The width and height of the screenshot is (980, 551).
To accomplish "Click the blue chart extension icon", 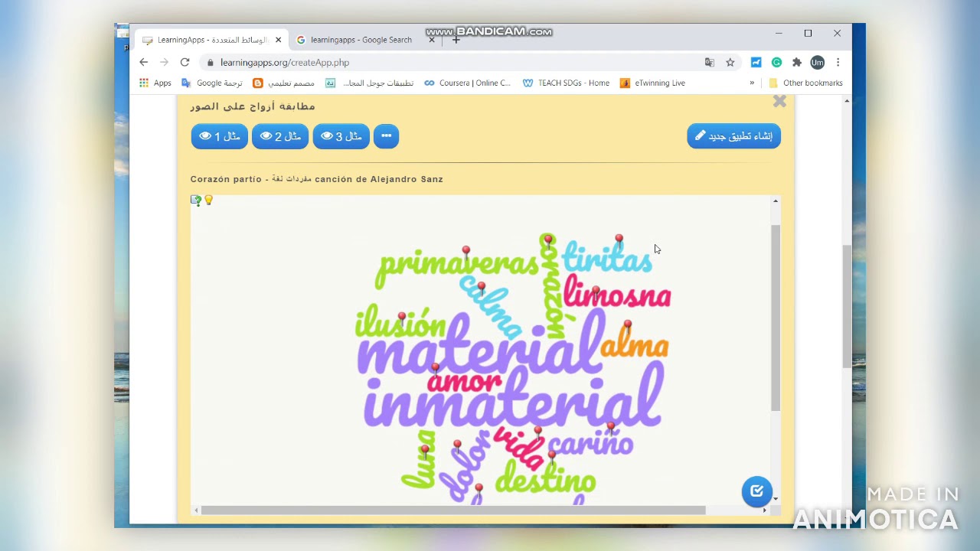I will [x=756, y=62].
